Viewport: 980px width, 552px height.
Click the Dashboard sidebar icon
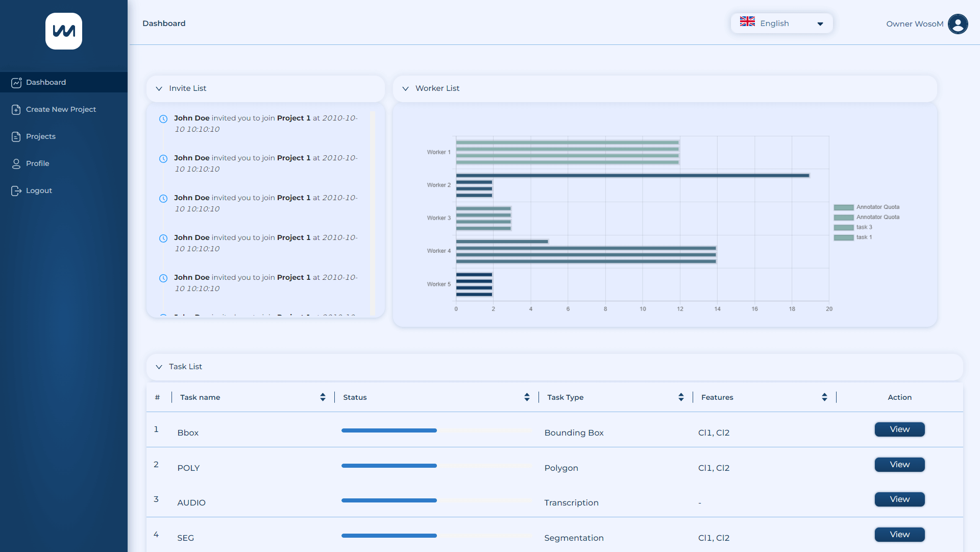point(16,83)
